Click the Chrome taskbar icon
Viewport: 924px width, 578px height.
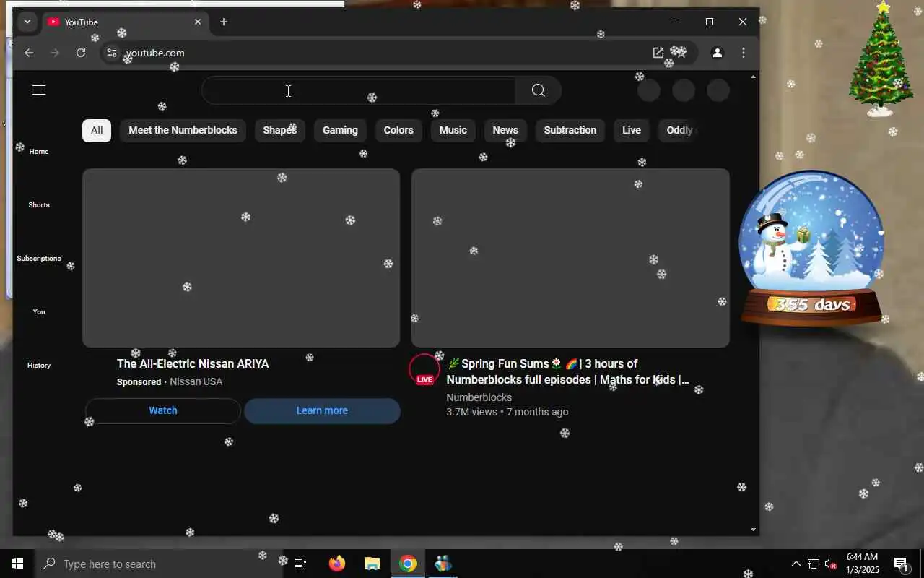click(x=408, y=564)
